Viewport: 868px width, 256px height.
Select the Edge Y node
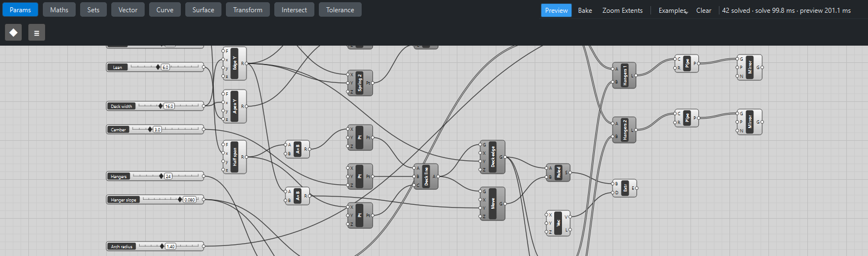pos(234,63)
